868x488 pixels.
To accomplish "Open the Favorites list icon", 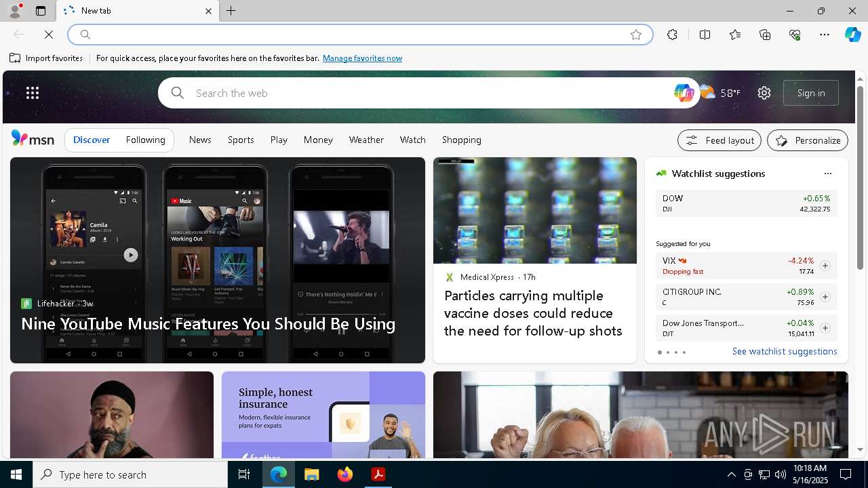I will tap(735, 35).
